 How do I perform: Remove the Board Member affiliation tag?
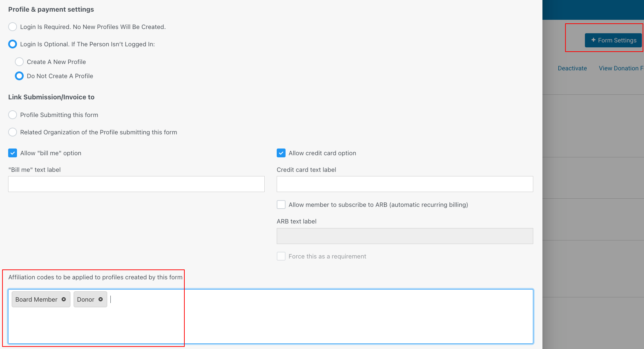click(x=64, y=299)
